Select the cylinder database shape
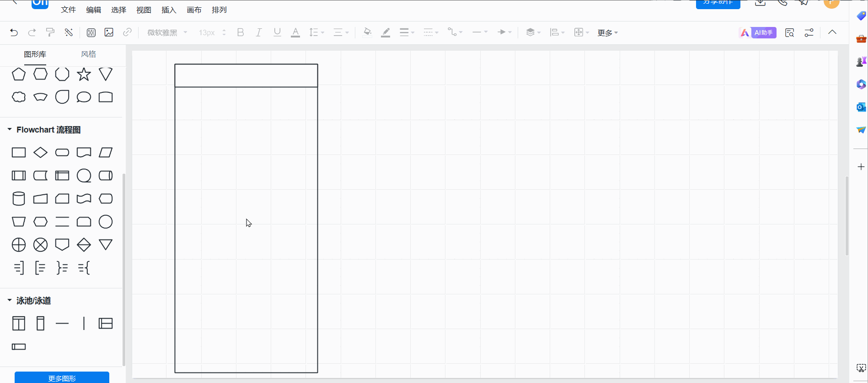This screenshot has height=383, width=868. [x=18, y=199]
